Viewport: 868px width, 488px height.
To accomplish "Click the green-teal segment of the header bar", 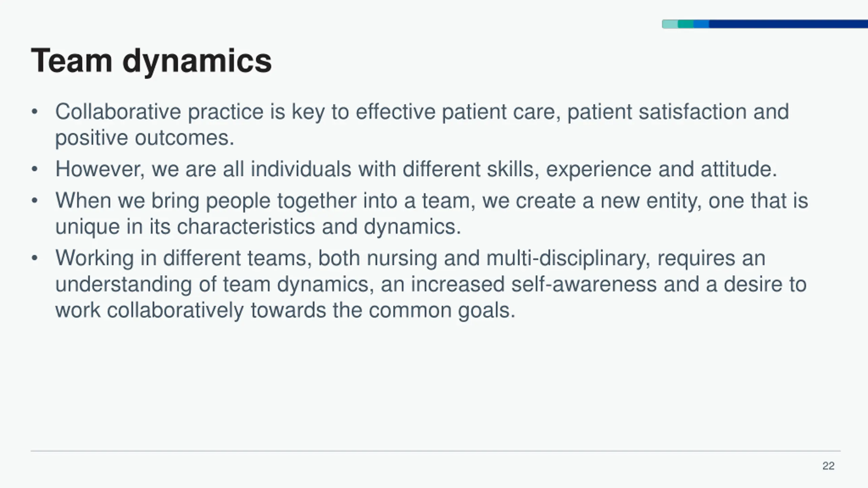I will 686,24.
